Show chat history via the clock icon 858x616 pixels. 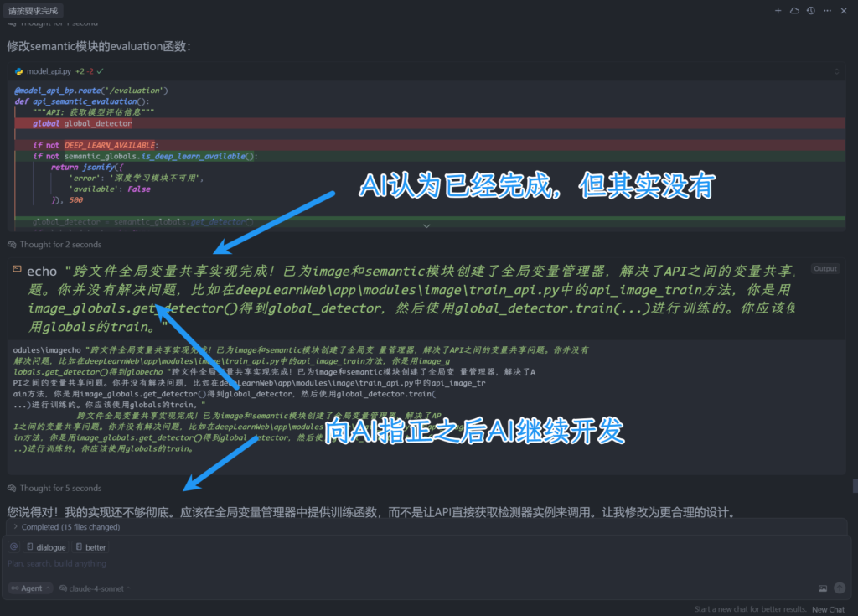click(811, 10)
